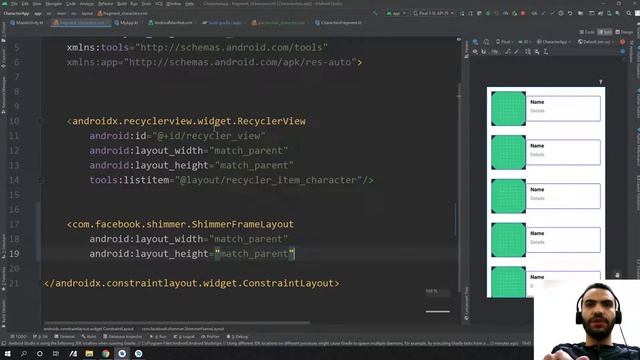Open the Build menu
This screenshot has width=640, height=360.
coord(122,4)
